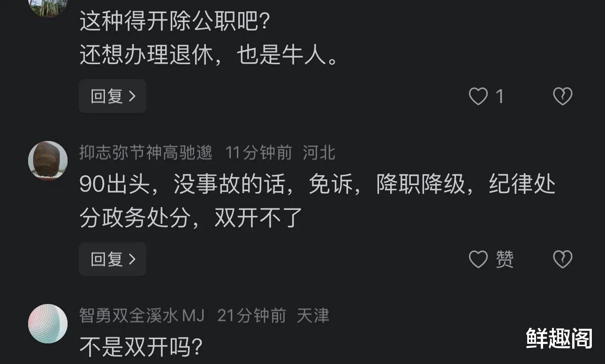Open avatar of 抑志弥节神高驰邈
Viewport: 605px width, 364px height.
pyautogui.click(x=48, y=160)
